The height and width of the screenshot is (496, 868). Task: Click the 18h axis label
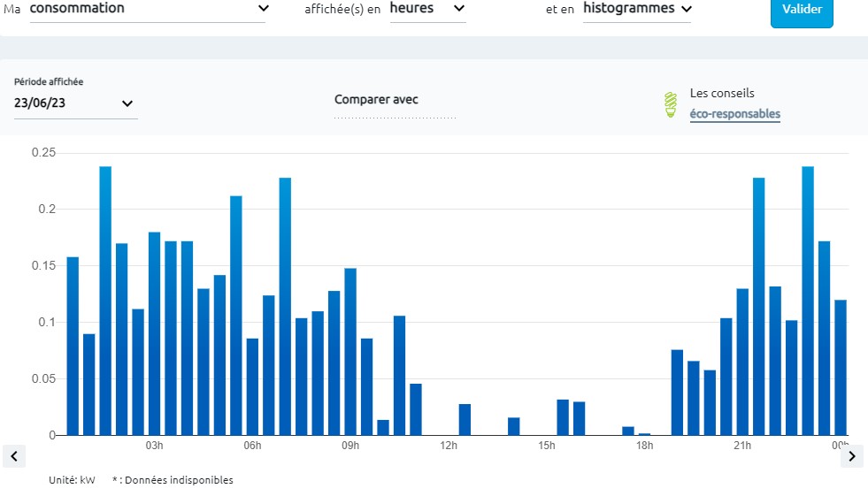[x=644, y=445]
